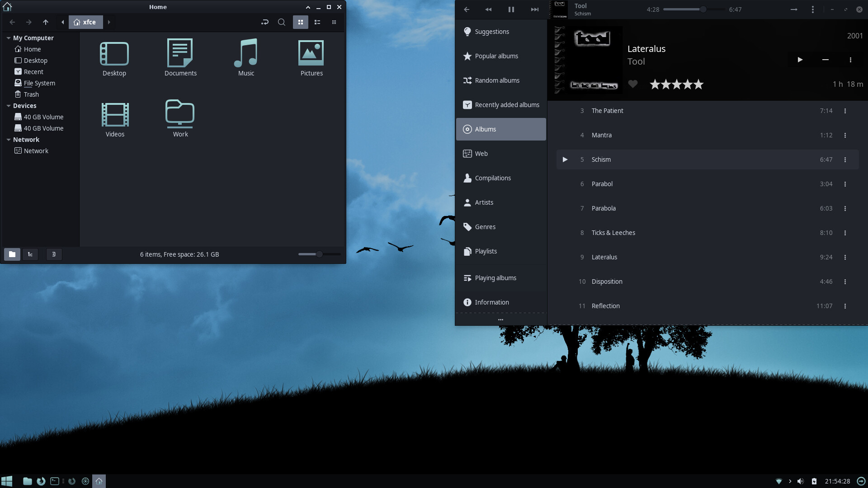Open the Genres section in Lollypop

coord(484,226)
